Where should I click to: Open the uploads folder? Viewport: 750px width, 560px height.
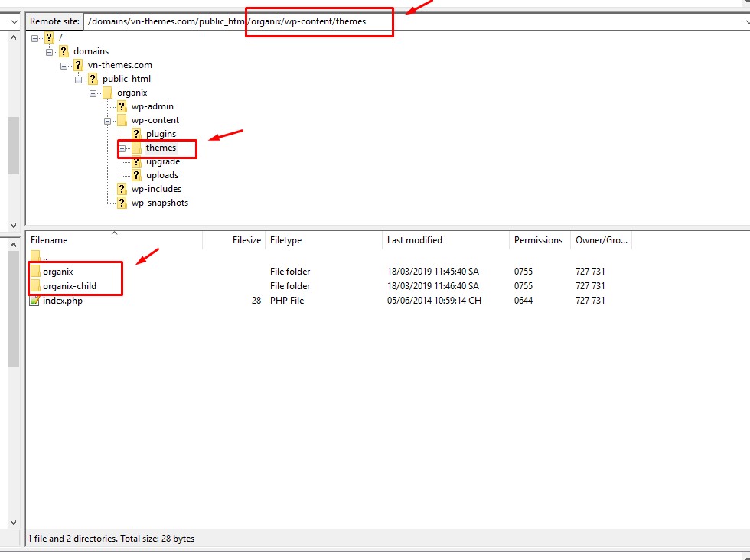point(161,175)
